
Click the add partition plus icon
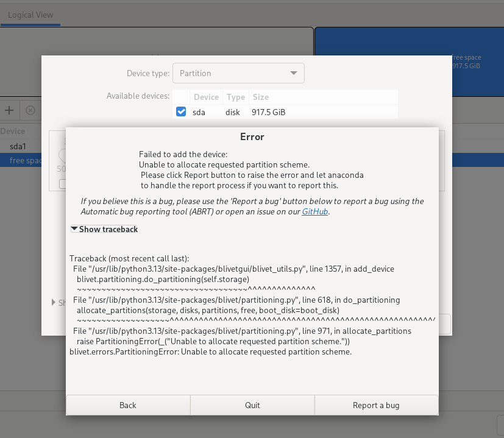tap(9, 110)
